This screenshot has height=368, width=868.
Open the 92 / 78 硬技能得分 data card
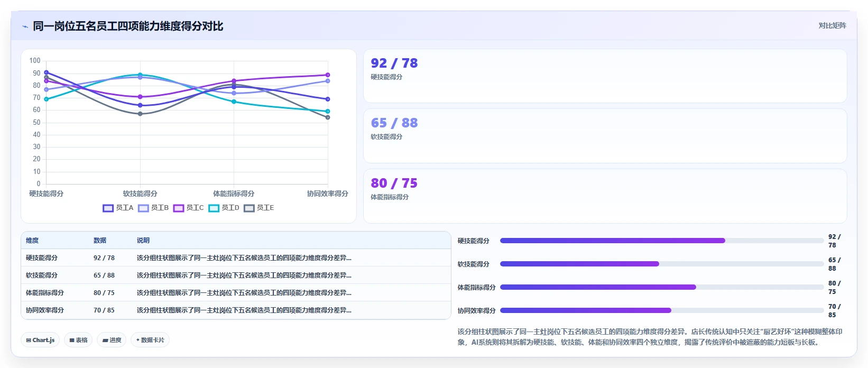[605, 76]
